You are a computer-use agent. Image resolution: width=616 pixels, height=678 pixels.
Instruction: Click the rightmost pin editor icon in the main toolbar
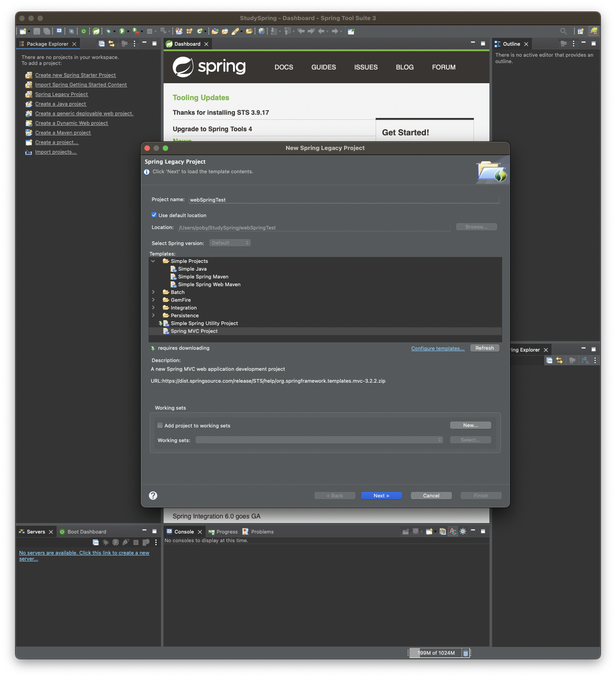(351, 32)
